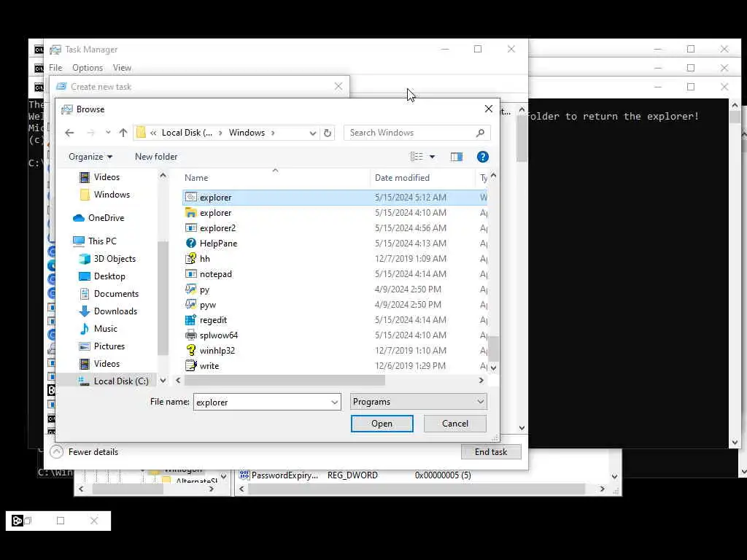747x560 pixels.
Task: Select the splwow64 file
Action: tap(218, 335)
